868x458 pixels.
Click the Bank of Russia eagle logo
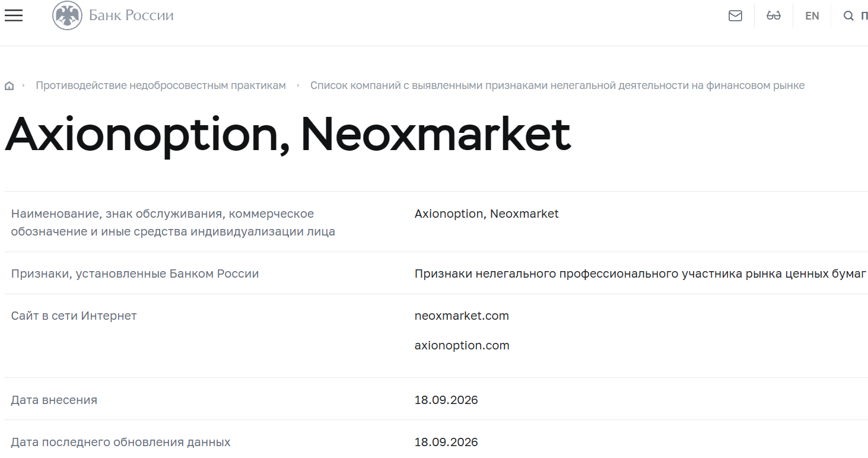pos(67,15)
